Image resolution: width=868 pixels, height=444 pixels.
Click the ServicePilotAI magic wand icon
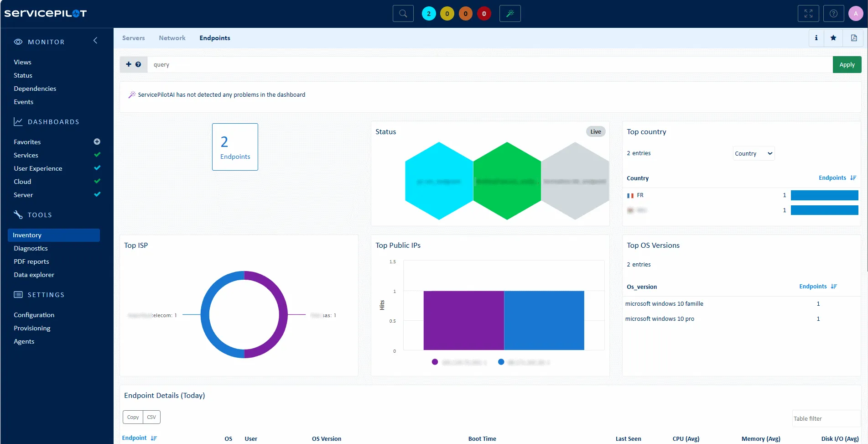[x=510, y=14]
